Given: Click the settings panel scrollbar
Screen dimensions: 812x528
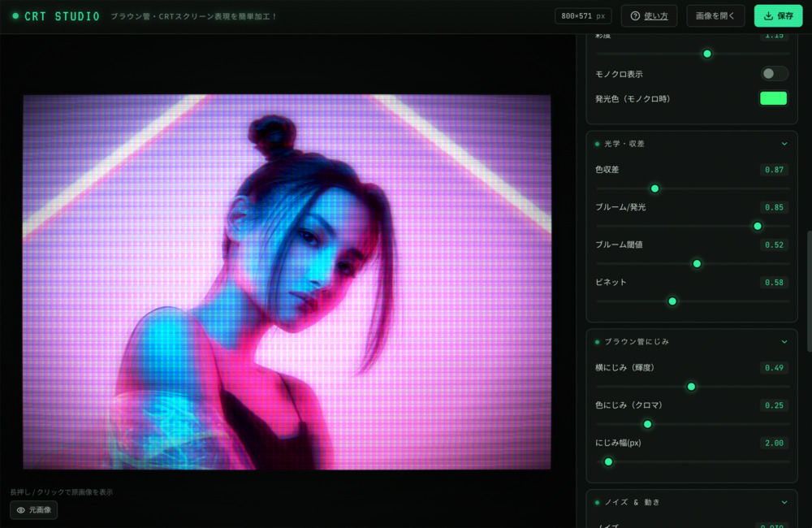Looking at the screenshot, I should tap(809, 292).
